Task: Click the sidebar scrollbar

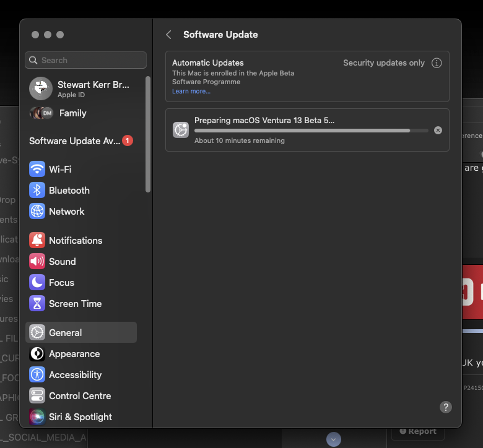Action: point(148,134)
